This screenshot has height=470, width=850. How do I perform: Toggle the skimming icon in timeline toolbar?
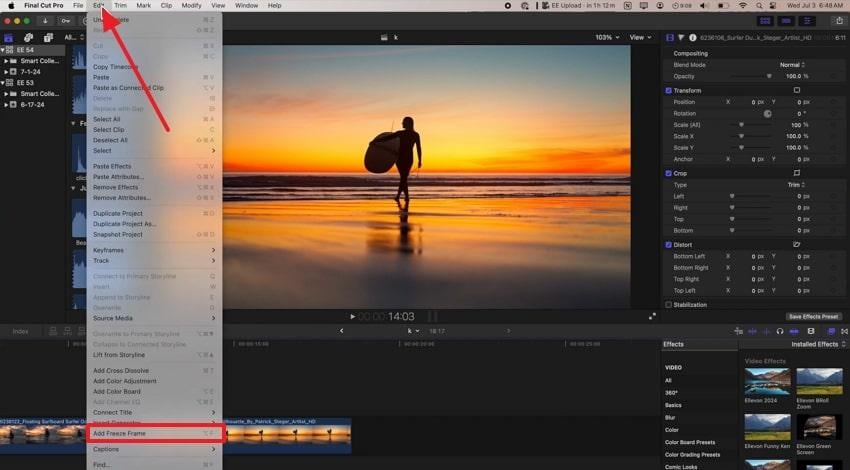tap(752, 331)
